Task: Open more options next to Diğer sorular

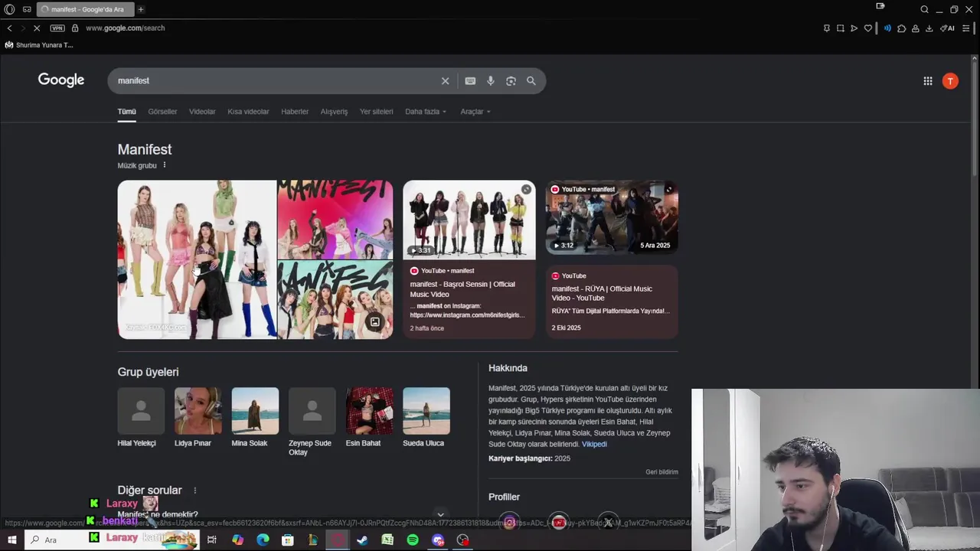Action: pos(194,491)
